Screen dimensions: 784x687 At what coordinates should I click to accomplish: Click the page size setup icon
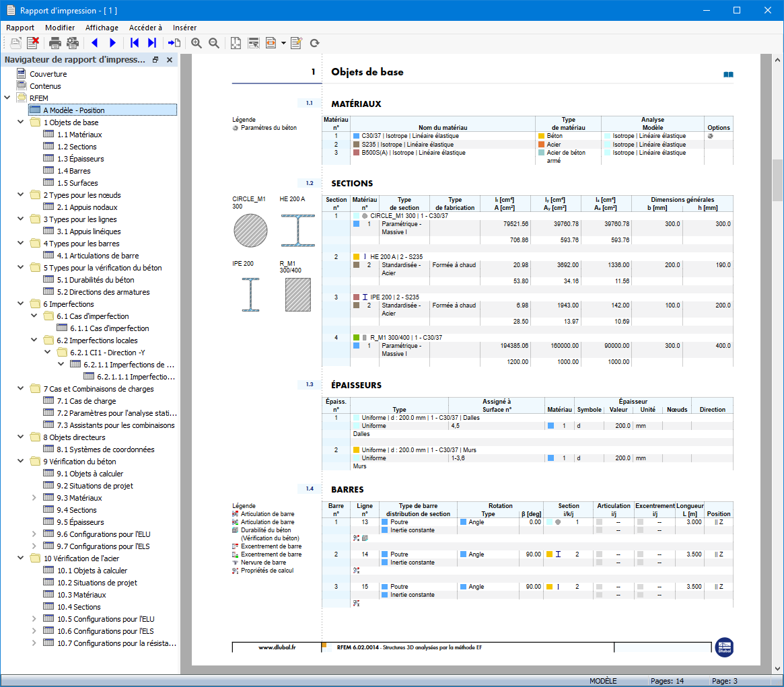click(x=236, y=43)
